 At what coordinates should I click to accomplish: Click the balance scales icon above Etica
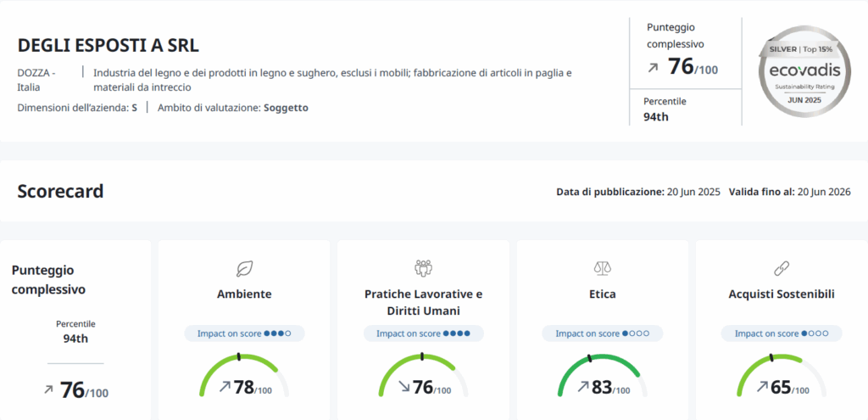(x=603, y=269)
